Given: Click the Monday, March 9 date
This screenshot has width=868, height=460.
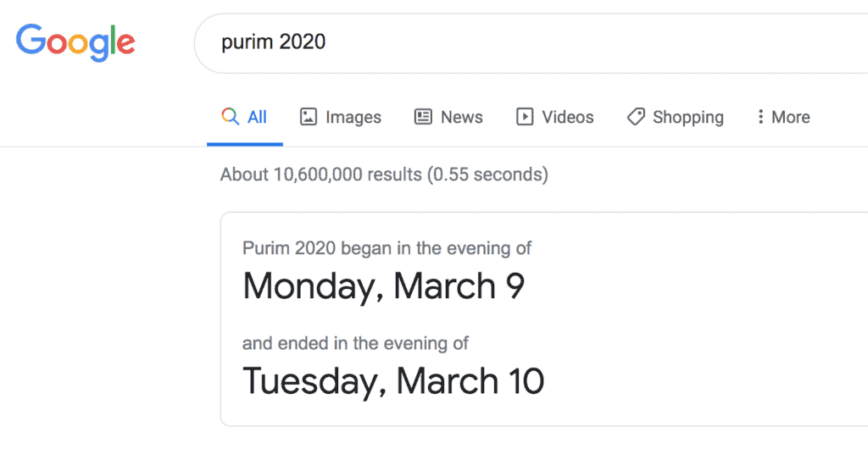Looking at the screenshot, I should (383, 286).
